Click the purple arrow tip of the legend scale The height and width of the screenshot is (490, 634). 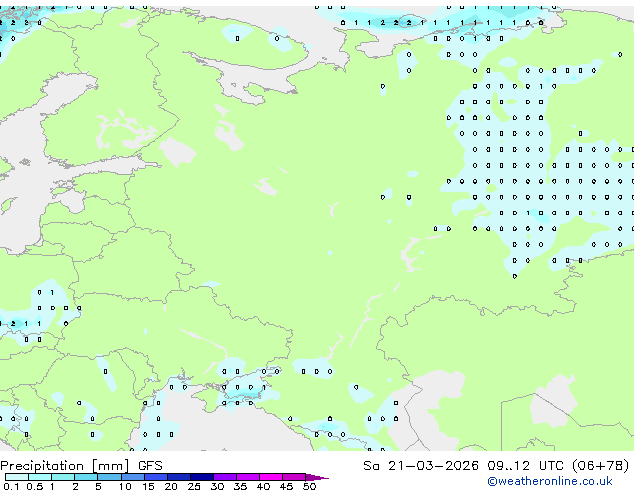[317, 477]
